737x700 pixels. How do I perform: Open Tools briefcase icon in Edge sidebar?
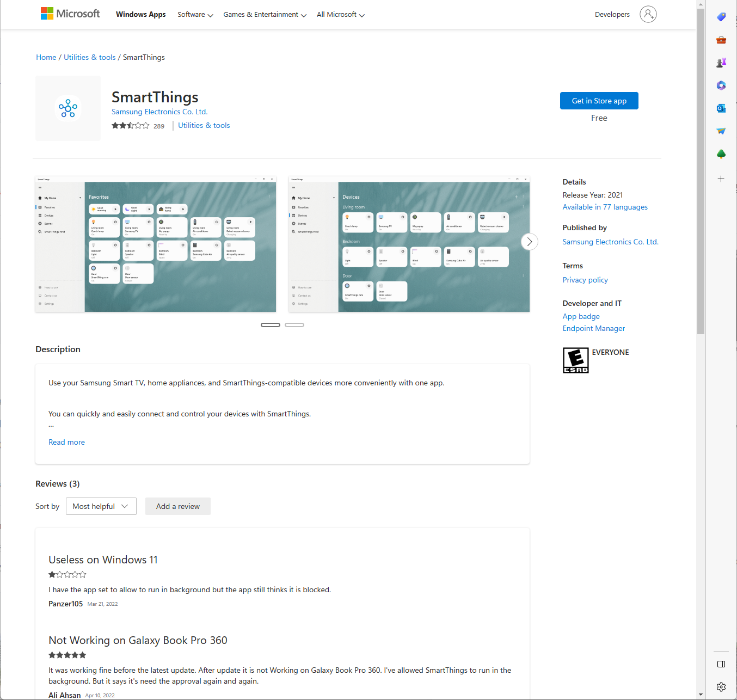(x=721, y=40)
